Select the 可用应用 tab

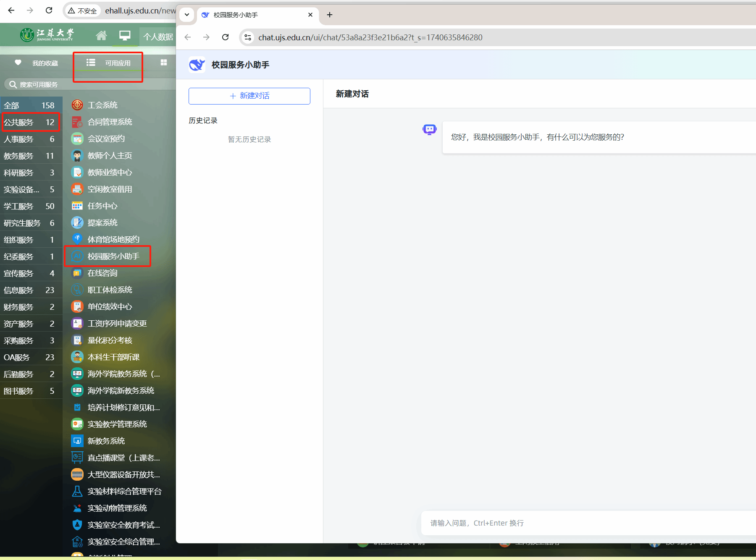tap(108, 63)
